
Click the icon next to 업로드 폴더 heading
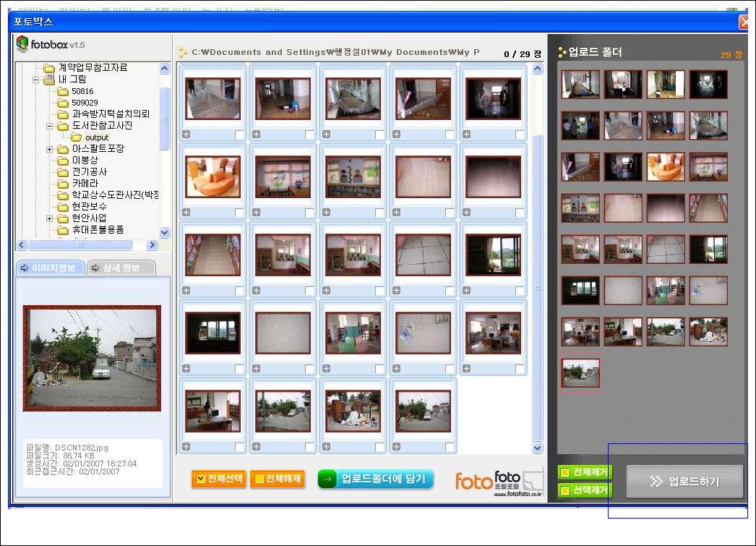(x=562, y=52)
